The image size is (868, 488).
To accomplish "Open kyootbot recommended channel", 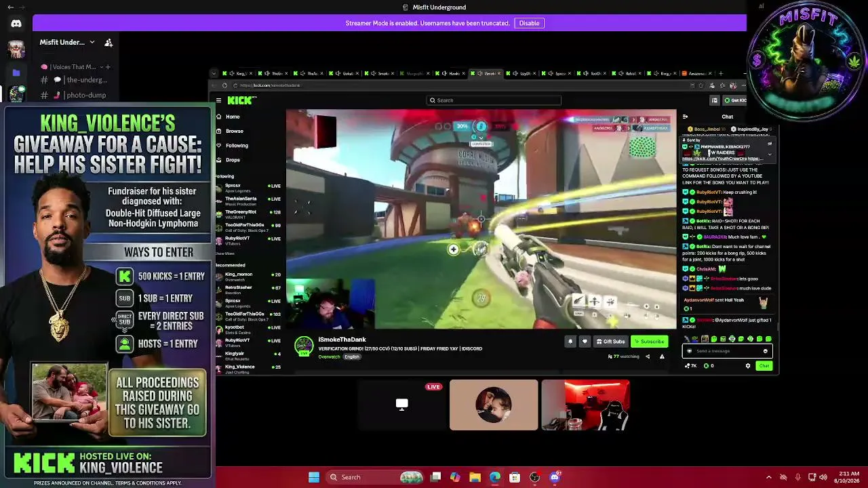I will 248,329.
